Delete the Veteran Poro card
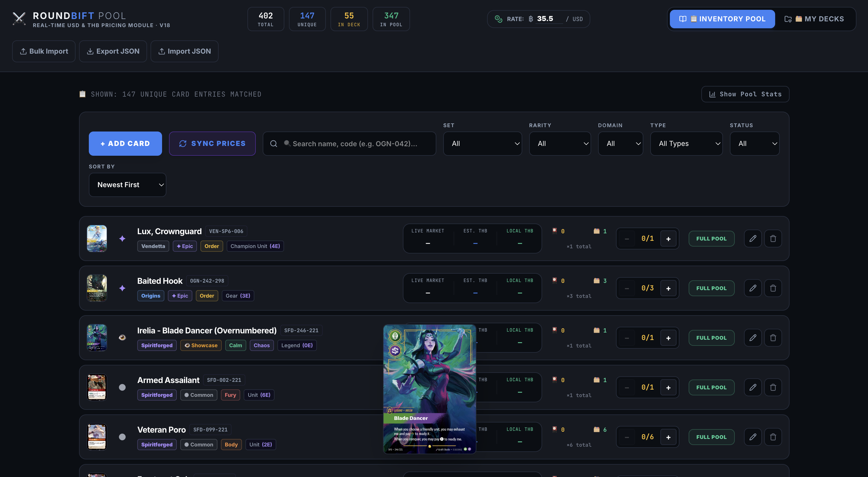868x477 pixels. point(773,437)
